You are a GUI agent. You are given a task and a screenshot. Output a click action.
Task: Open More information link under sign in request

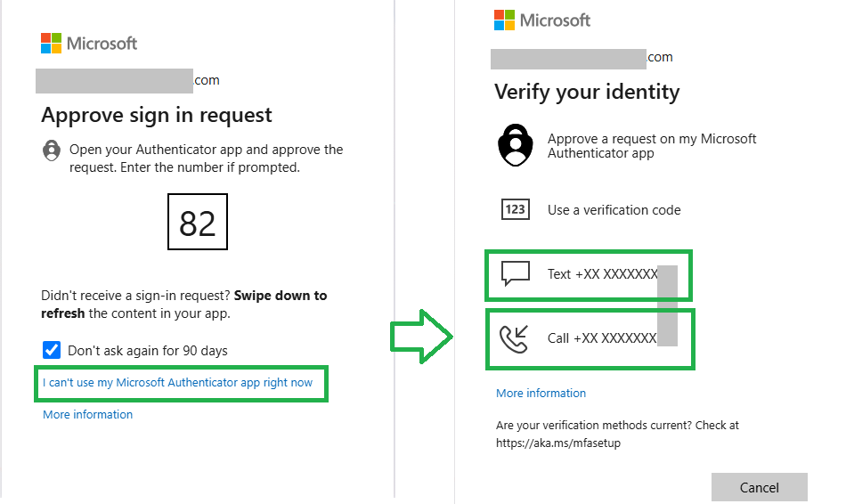[88, 414]
